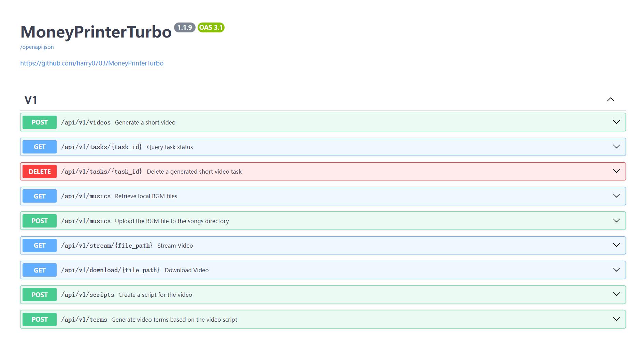Click the POST badge for /api/v1/scripts
Screen dimensions: 644x337
click(x=40, y=295)
